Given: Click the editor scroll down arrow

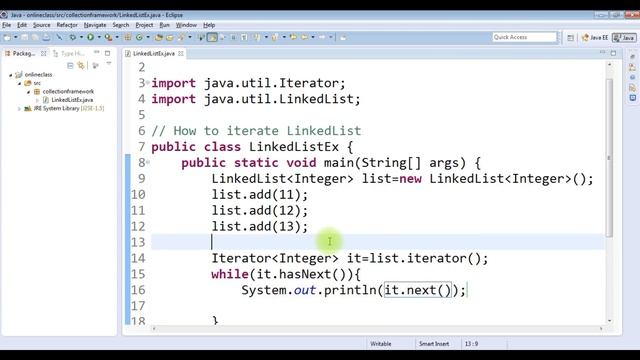Looking at the screenshot, I should [x=609, y=321].
